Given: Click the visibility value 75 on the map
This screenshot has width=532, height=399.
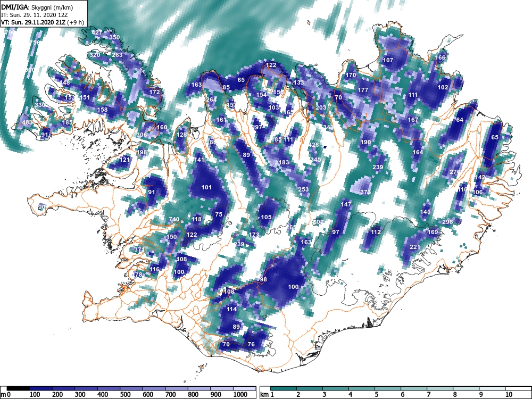Looking at the screenshot, I should pos(219,214).
